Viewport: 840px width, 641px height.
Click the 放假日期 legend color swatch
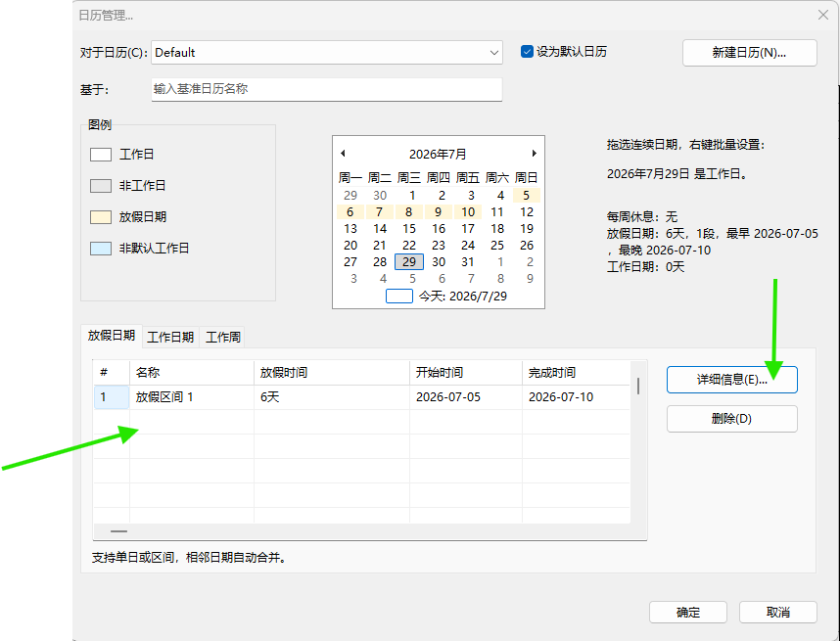click(x=101, y=217)
